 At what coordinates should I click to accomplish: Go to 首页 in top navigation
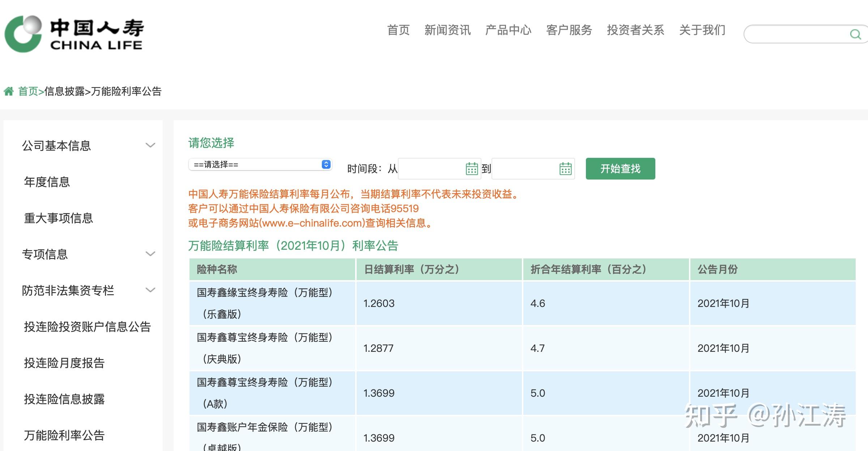pyautogui.click(x=398, y=30)
